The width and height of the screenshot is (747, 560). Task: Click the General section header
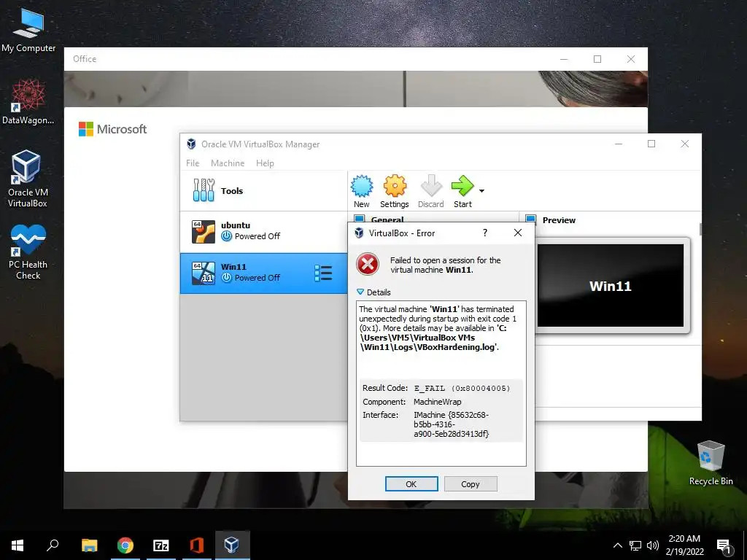pos(387,219)
